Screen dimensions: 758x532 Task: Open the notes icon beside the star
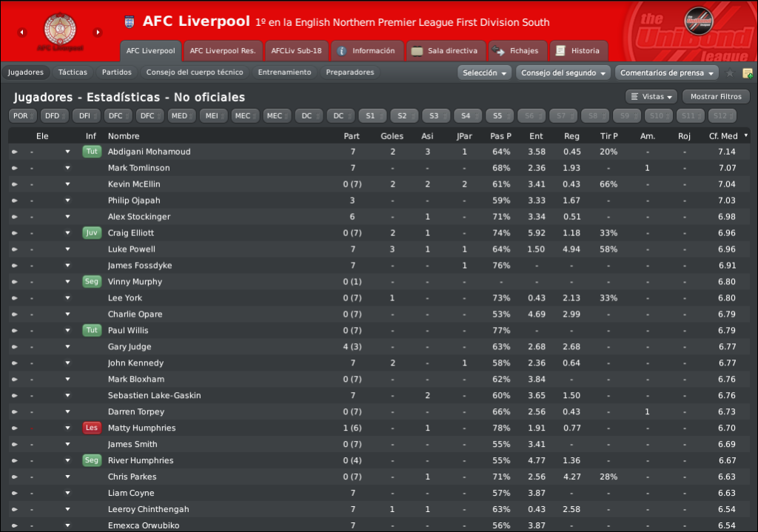point(747,73)
